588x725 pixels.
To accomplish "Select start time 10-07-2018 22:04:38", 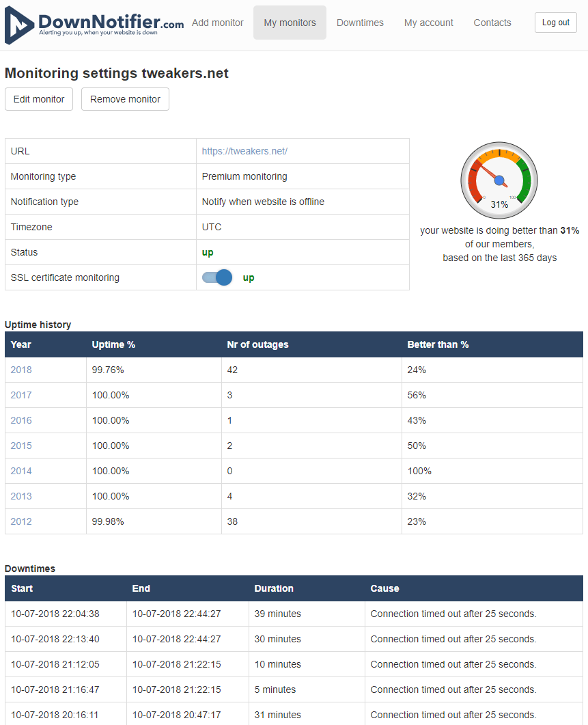I will [x=66, y=614].
